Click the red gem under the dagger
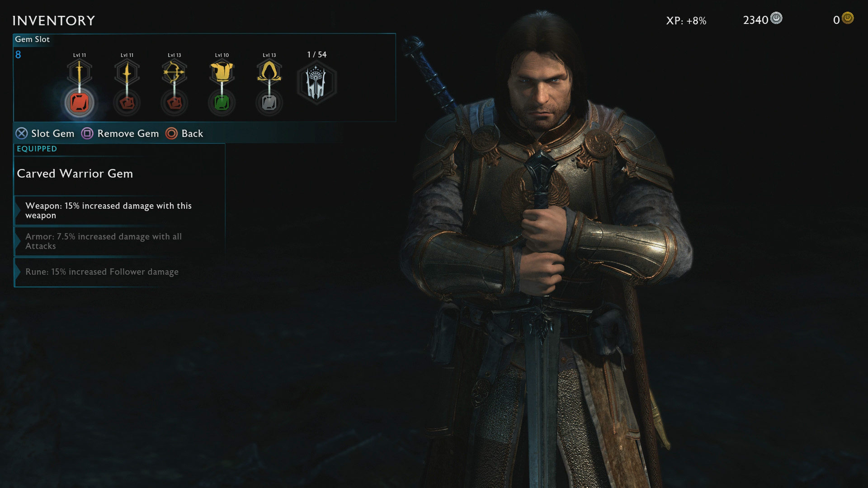Viewport: 868px width, 488px height. tap(127, 103)
